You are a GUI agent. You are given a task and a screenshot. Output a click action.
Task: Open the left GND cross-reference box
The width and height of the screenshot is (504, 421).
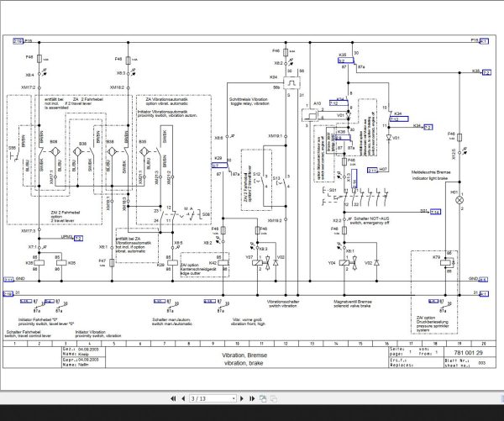click(8, 279)
